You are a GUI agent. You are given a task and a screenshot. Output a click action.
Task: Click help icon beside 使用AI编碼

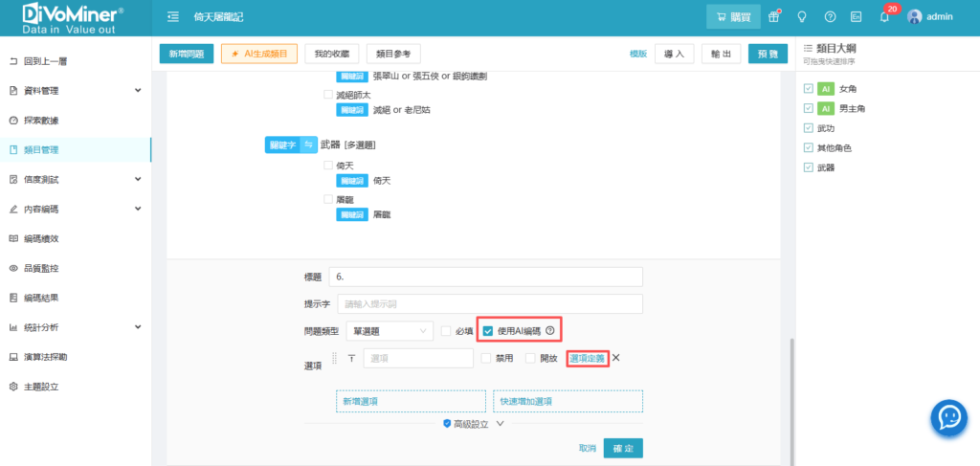pos(550,331)
